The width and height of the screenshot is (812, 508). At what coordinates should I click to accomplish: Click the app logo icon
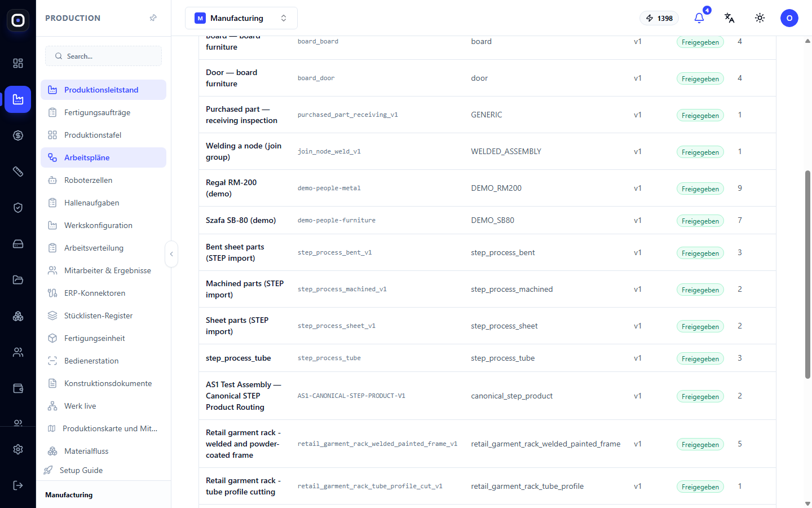[18, 20]
